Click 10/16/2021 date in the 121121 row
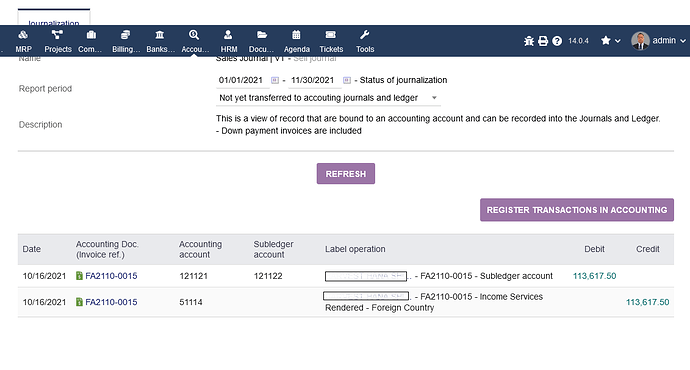Image resolution: width=690 pixels, height=370 pixels. tap(44, 276)
